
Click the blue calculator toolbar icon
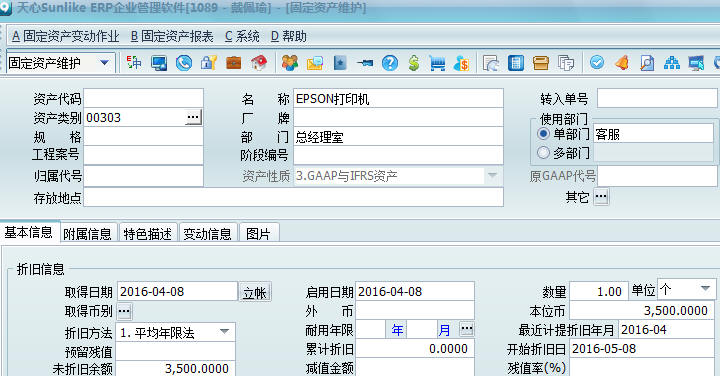click(x=516, y=63)
